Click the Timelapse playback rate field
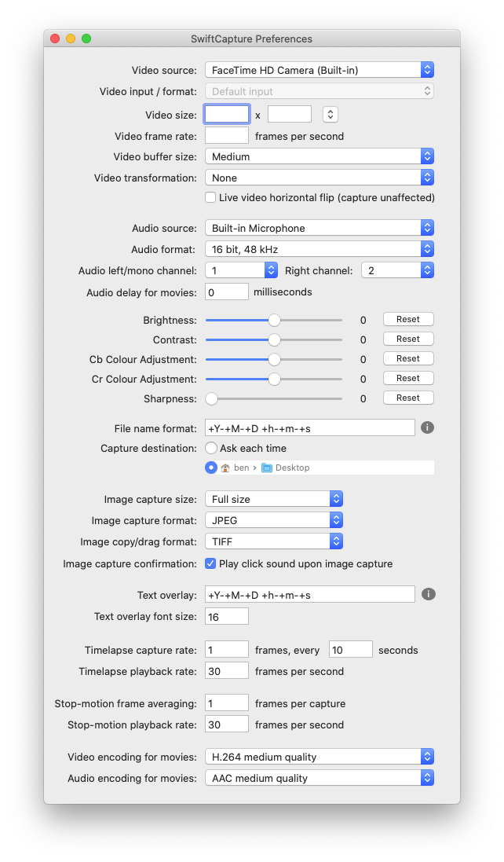The height and width of the screenshot is (862, 504). [226, 670]
